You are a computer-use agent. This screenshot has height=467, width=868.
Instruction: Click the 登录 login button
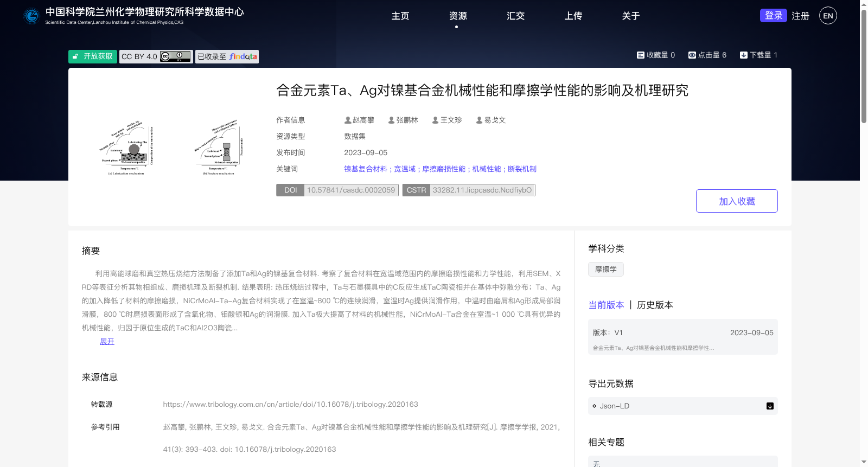click(x=774, y=16)
